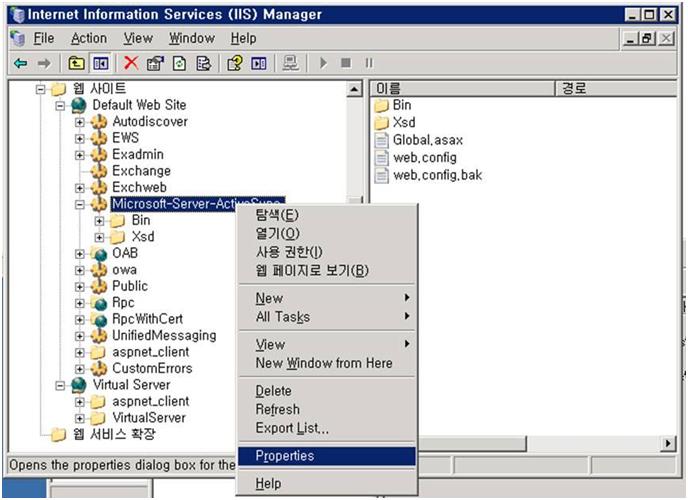Viewport: 688px width, 500px height.
Task: Select the Global.asax file icon
Action: point(381,140)
